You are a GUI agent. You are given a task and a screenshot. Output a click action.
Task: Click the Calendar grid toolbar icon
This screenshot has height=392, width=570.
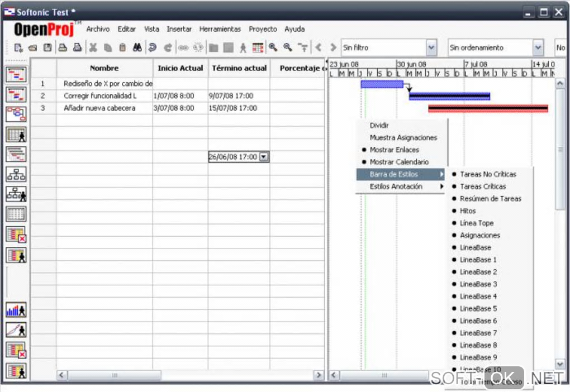pyautogui.click(x=258, y=47)
